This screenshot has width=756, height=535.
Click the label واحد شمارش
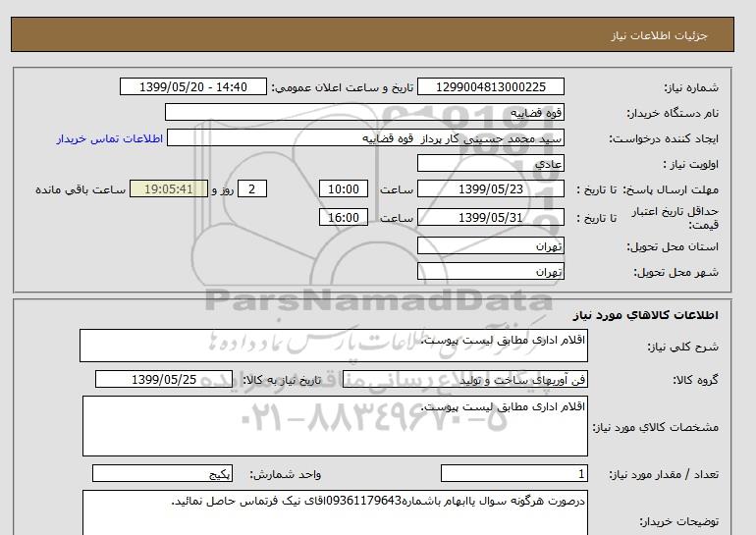tap(286, 475)
